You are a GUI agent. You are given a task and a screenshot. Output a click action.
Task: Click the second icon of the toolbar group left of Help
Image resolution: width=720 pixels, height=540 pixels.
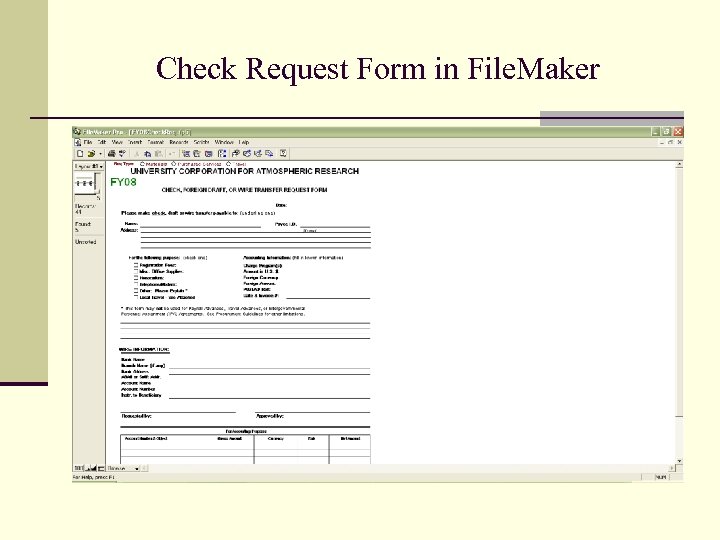[247, 154]
